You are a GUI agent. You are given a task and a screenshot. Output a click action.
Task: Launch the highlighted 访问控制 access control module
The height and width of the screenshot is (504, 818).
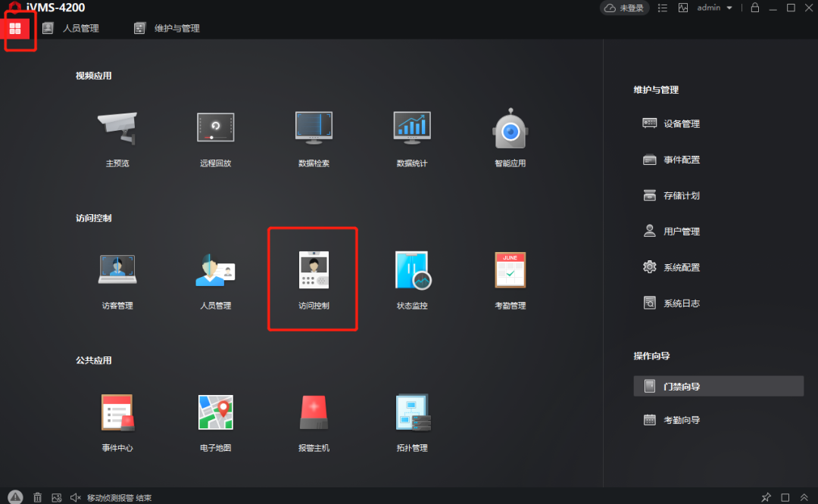tap(313, 278)
